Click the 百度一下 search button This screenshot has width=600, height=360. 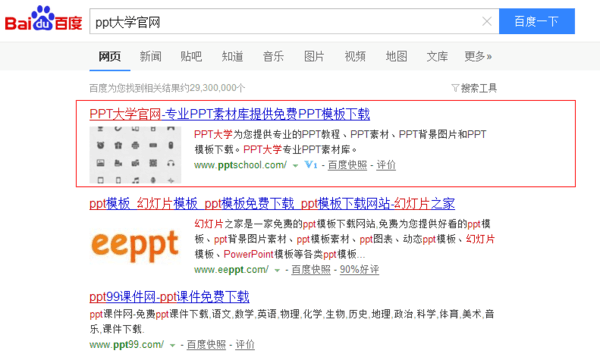point(536,21)
